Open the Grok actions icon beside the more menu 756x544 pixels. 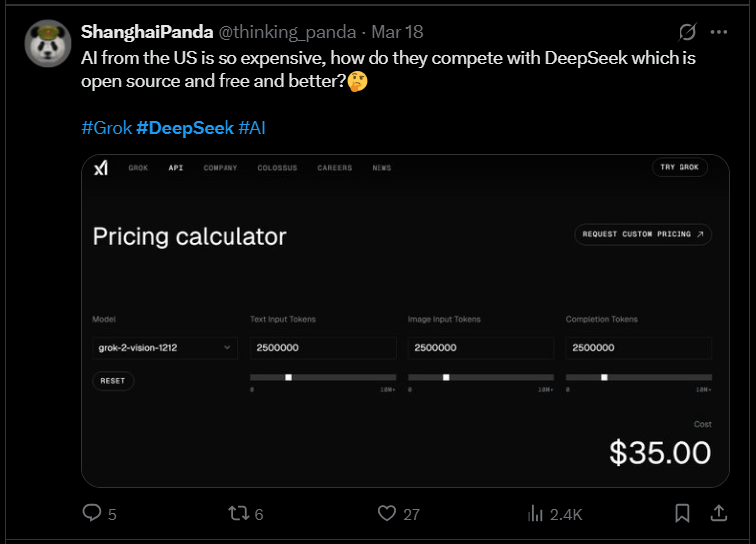tap(686, 32)
